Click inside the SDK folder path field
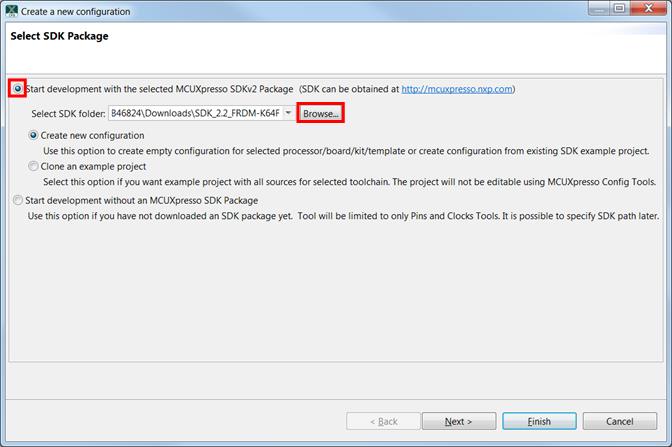The height and width of the screenshot is (447, 672). 200,113
